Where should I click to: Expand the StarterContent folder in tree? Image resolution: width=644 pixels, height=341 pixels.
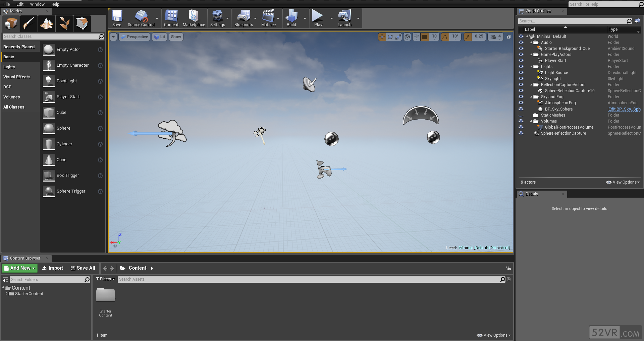coord(6,293)
